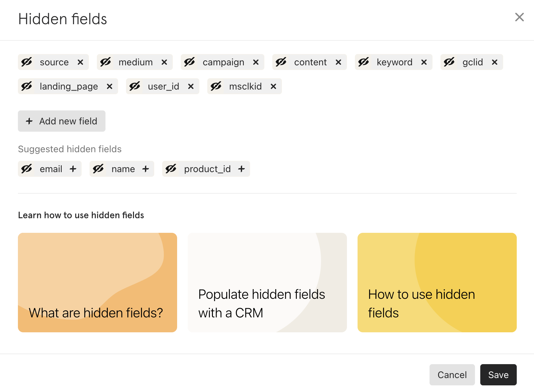Delete the msclkid field tag
Viewport: 534px width, 392px height.
(273, 87)
